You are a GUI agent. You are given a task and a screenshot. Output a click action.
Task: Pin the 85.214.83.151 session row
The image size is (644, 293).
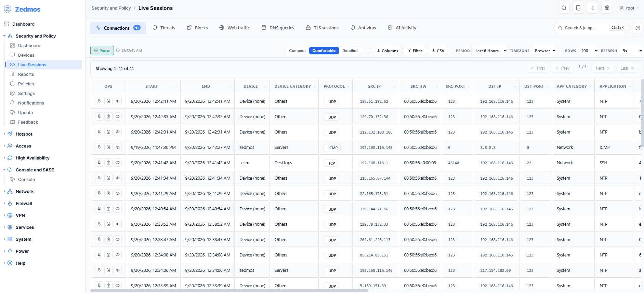(99, 255)
